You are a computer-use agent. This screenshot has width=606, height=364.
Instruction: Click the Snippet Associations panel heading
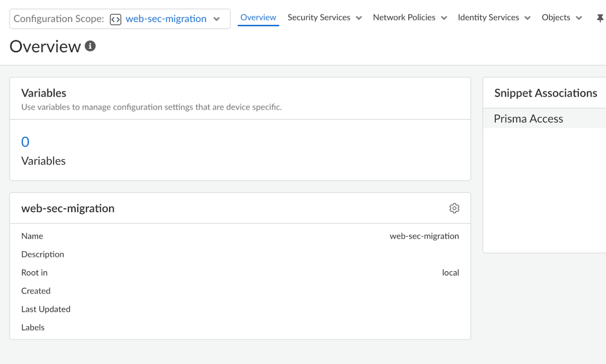click(x=545, y=93)
